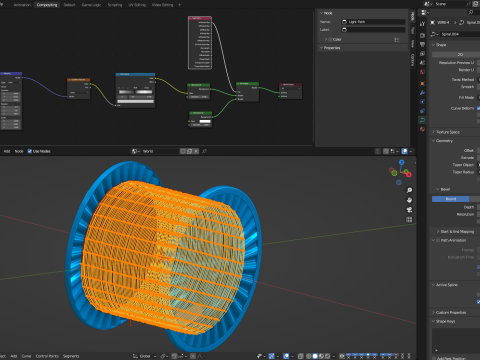480x360 pixels.
Task: Pin the node tree with pin icon
Action: pyautogui.click(x=204, y=151)
